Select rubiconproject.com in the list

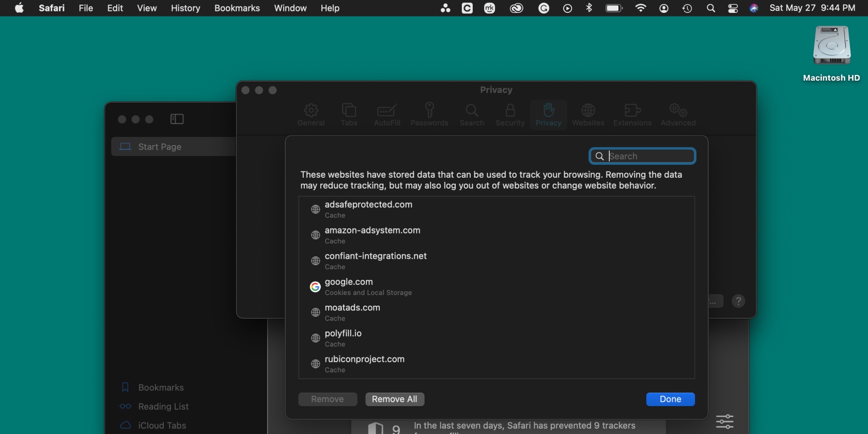[x=497, y=364]
